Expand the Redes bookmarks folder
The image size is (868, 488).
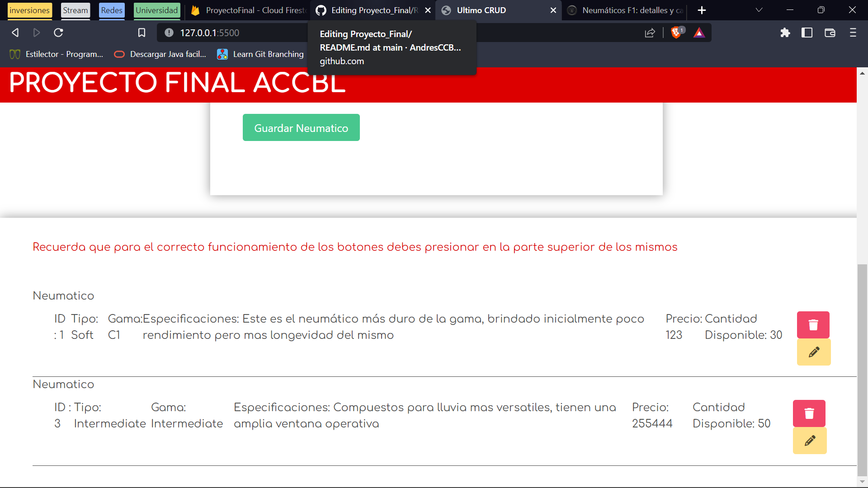[x=111, y=10]
